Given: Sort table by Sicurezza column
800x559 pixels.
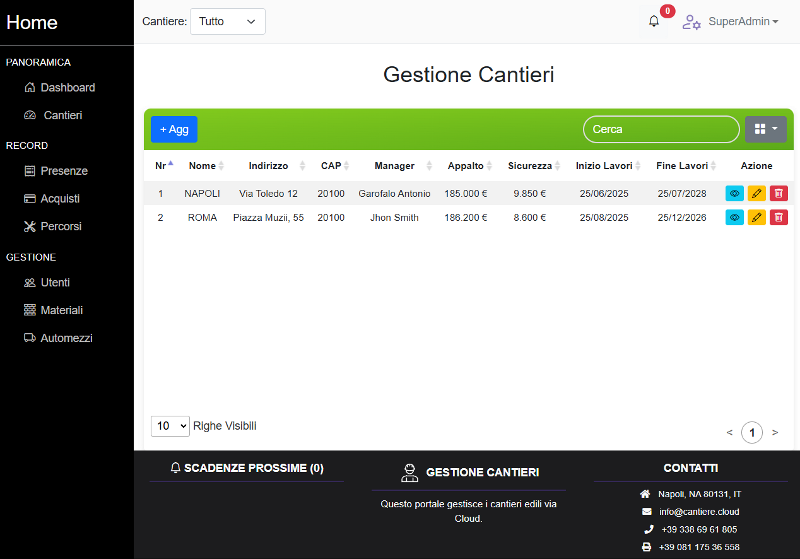Looking at the screenshot, I should click(534, 166).
